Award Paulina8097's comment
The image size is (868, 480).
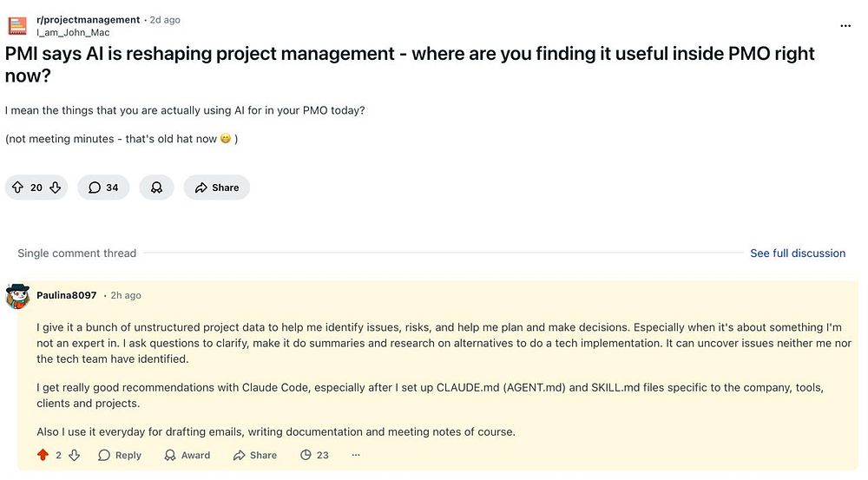tap(187, 455)
